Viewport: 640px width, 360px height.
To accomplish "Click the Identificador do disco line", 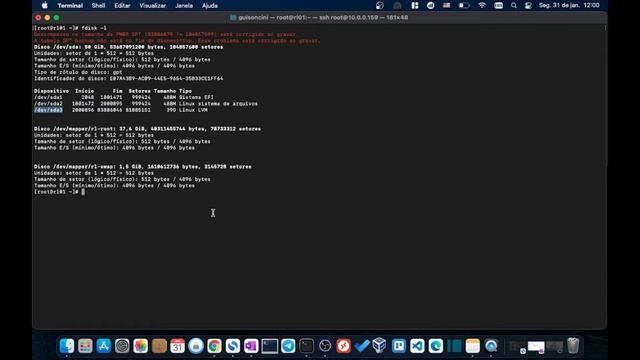I will coord(129,78).
